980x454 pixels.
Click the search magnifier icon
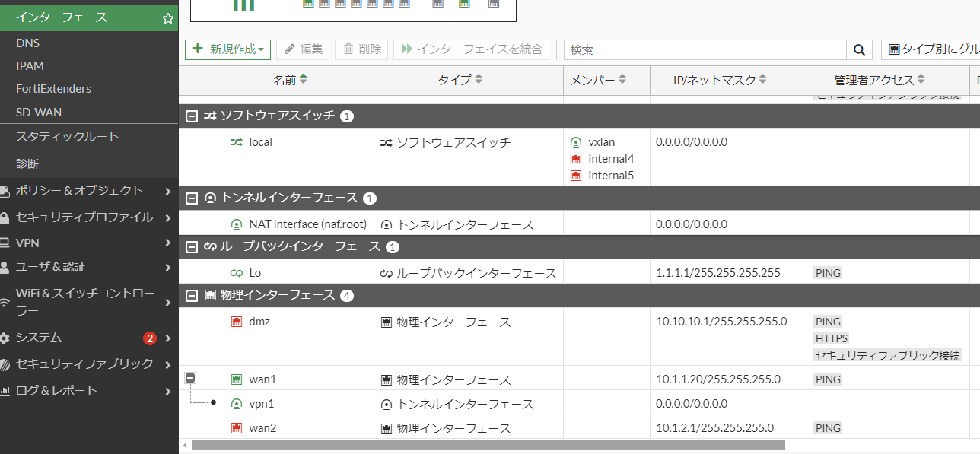858,49
